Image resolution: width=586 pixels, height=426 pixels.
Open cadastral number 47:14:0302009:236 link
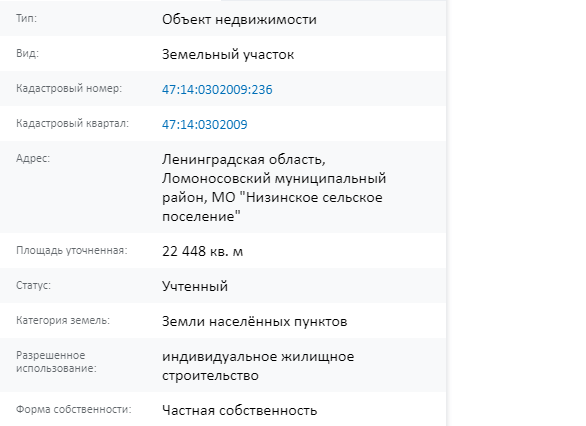point(217,90)
